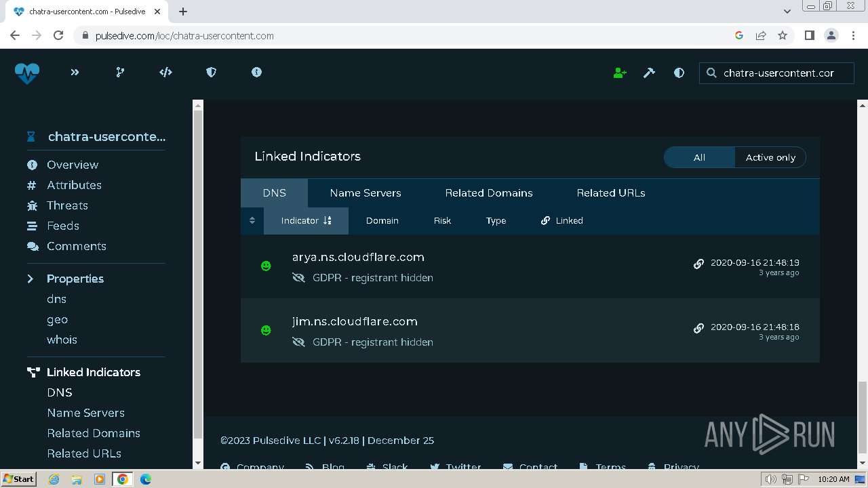
Task: Bookmark this page with star icon
Action: [783, 35]
